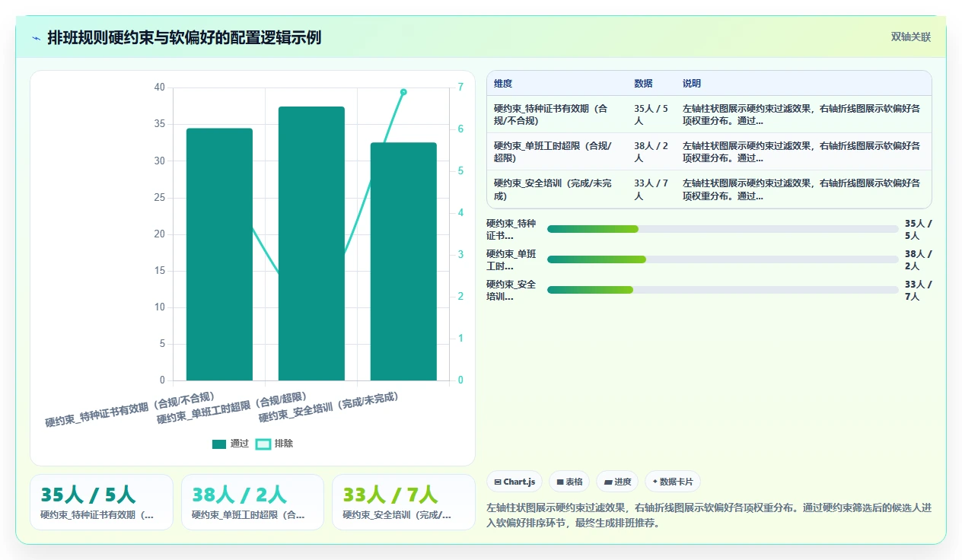Click table cell 硬约束_安全培训（完成/未完成）

pyautogui.click(x=557, y=189)
